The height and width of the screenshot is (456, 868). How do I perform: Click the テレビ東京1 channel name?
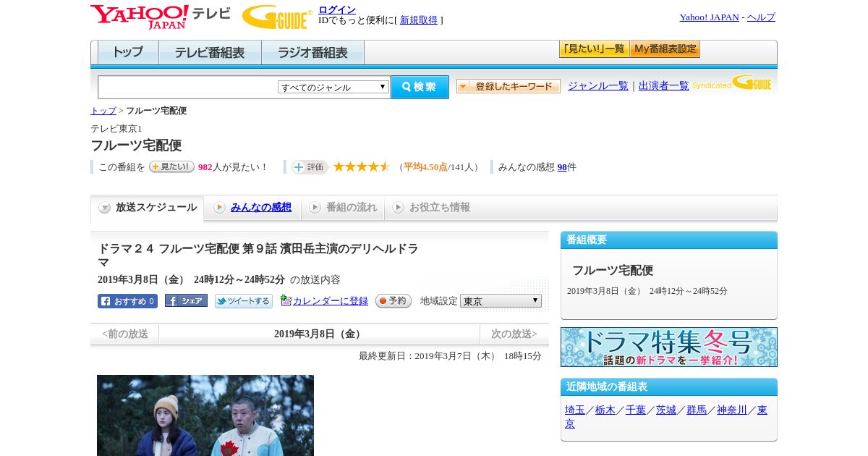[x=116, y=129]
